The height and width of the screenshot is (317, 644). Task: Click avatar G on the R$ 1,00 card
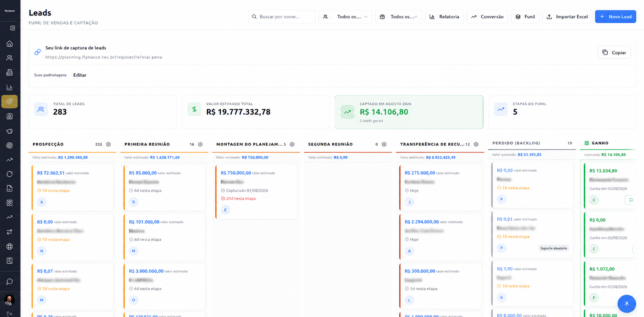click(502, 298)
